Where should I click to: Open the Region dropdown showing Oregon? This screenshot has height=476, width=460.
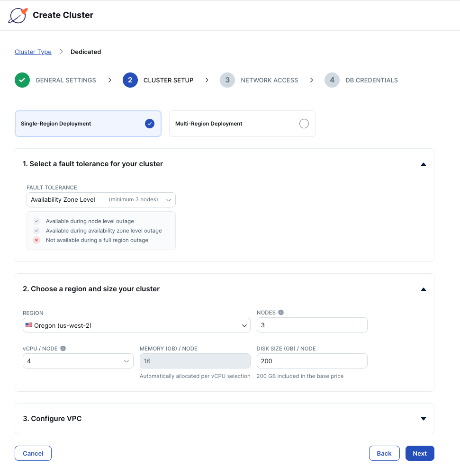click(136, 325)
